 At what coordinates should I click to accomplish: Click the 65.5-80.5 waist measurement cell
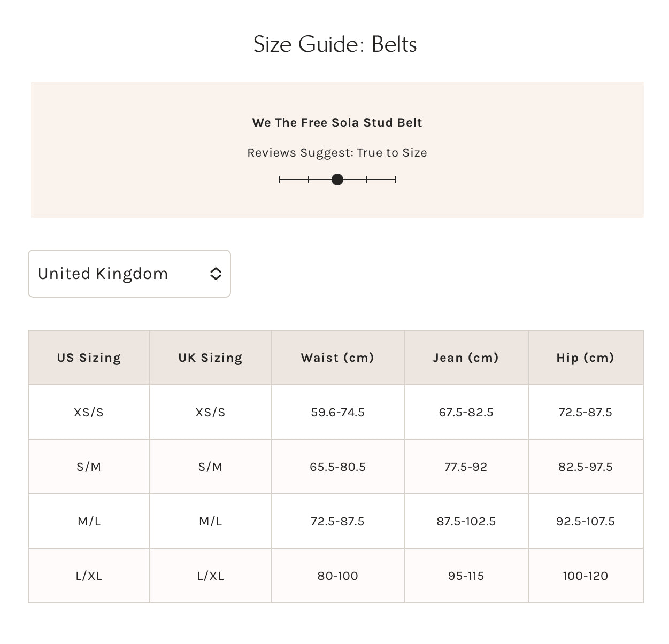point(337,467)
